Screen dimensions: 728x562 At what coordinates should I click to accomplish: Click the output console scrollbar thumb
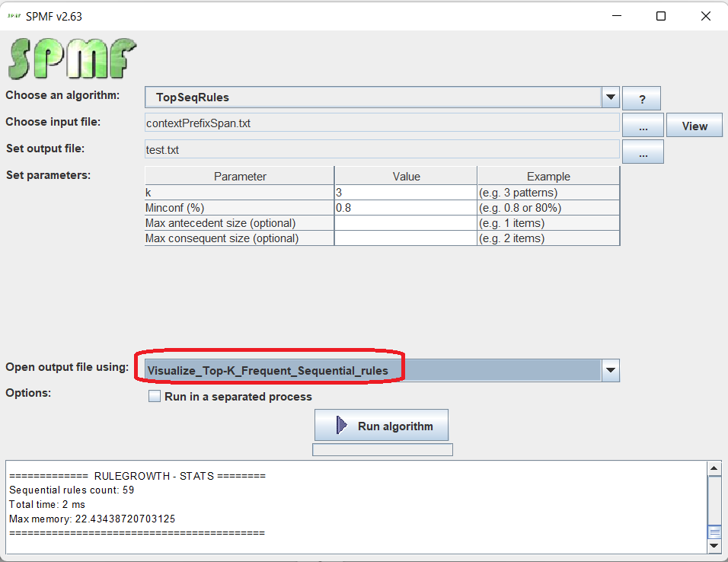point(714,532)
